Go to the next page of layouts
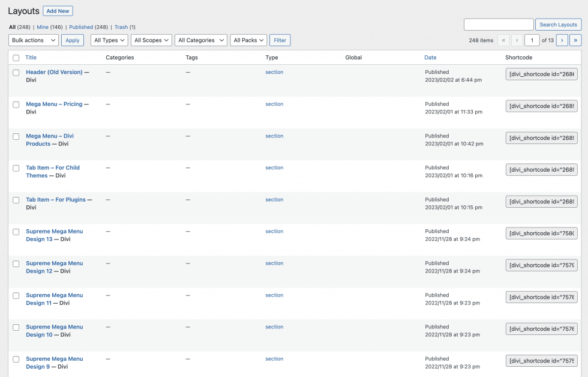This screenshot has width=588, height=377. pyautogui.click(x=562, y=40)
